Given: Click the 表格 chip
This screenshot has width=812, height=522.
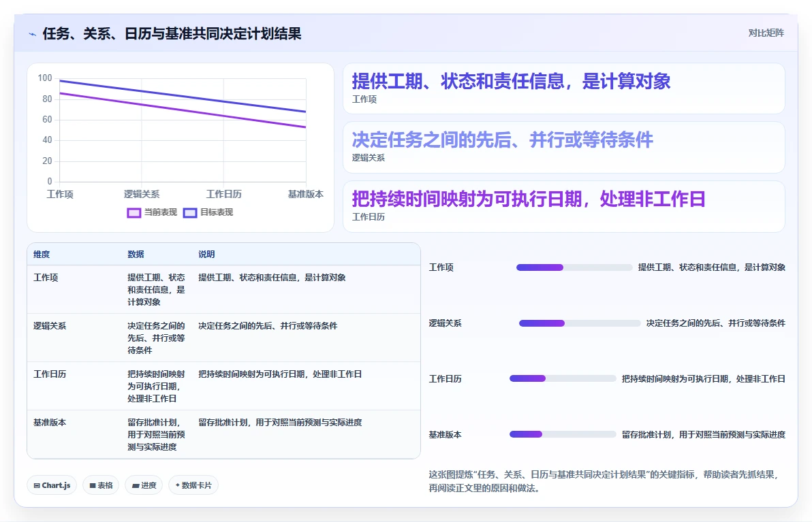Looking at the screenshot, I should point(101,485).
